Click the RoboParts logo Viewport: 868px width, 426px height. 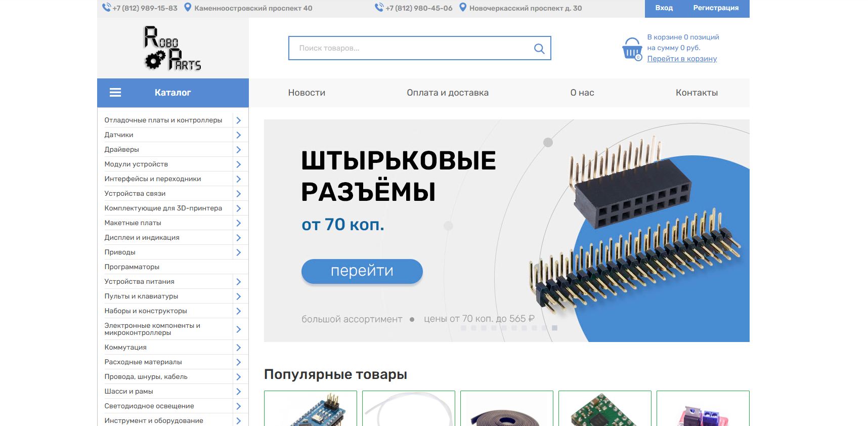point(172,48)
